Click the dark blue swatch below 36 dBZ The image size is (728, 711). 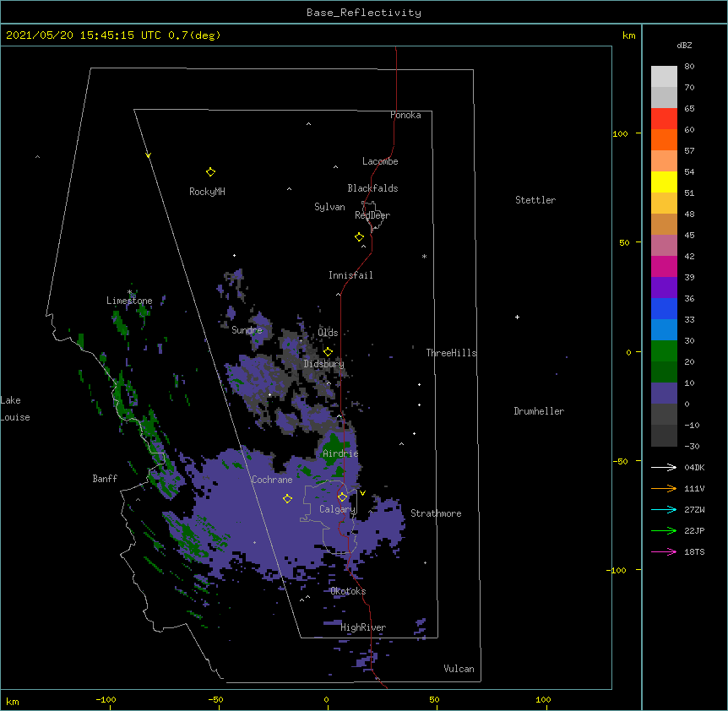(x=664, y=308)
